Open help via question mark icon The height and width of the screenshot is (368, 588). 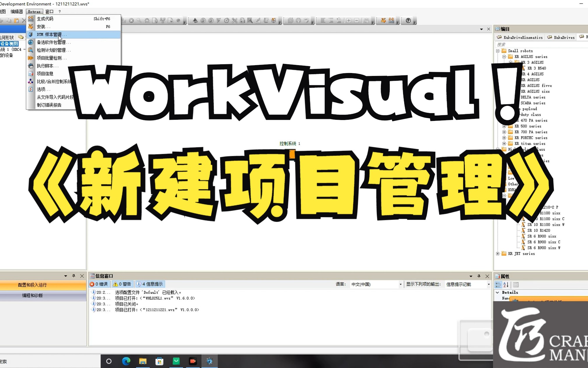[x=408, y=20]
